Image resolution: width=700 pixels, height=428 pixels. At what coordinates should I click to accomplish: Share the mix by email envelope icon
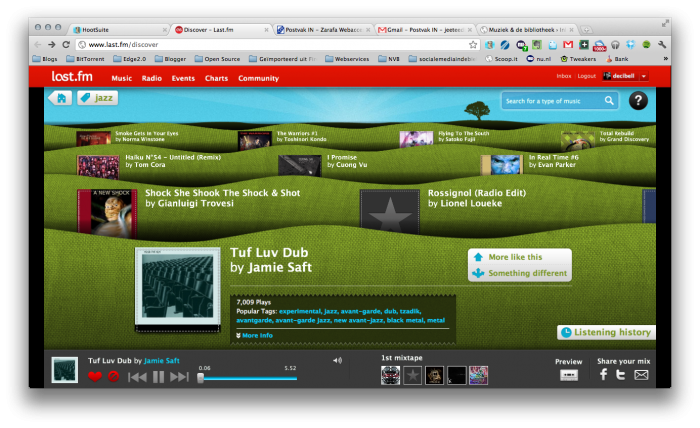641,375
